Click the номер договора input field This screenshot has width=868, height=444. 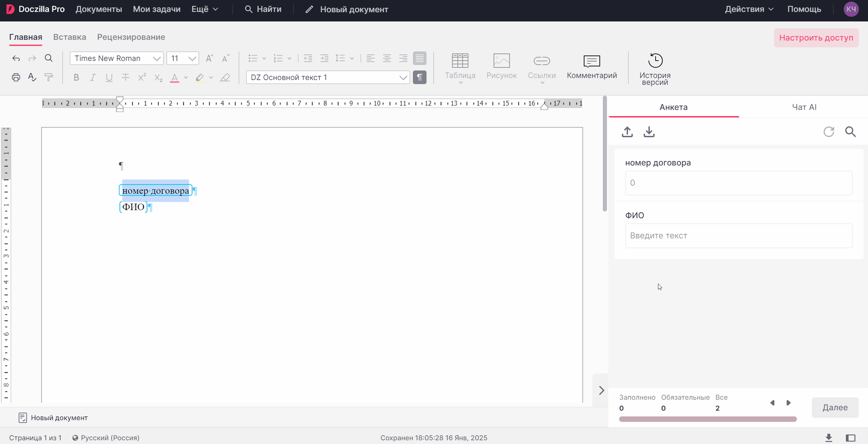[x=739, y=183]
